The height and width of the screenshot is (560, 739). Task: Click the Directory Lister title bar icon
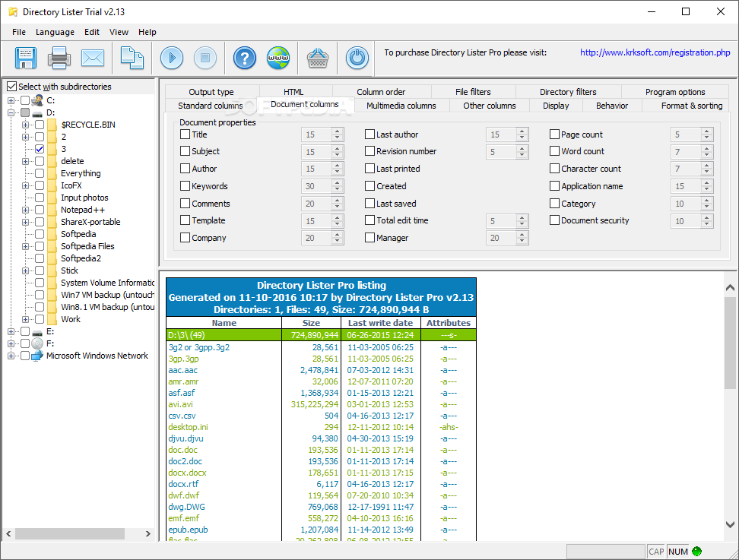coord(13,11)
